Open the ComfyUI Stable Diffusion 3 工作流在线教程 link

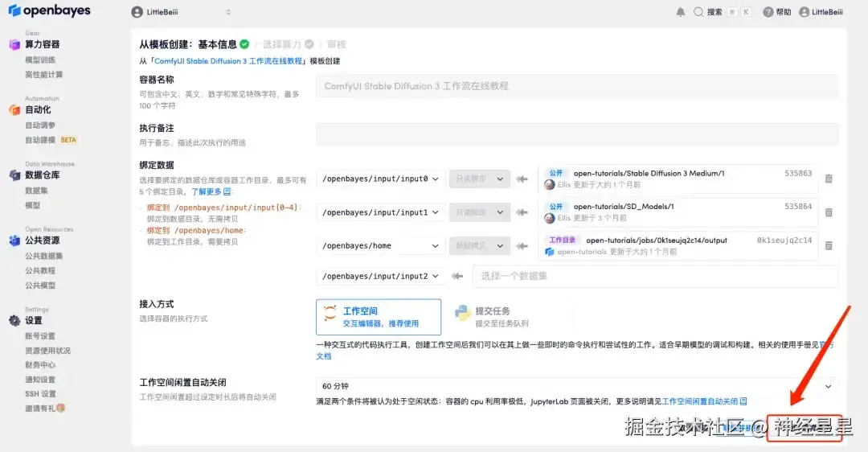tap(228, 61)
